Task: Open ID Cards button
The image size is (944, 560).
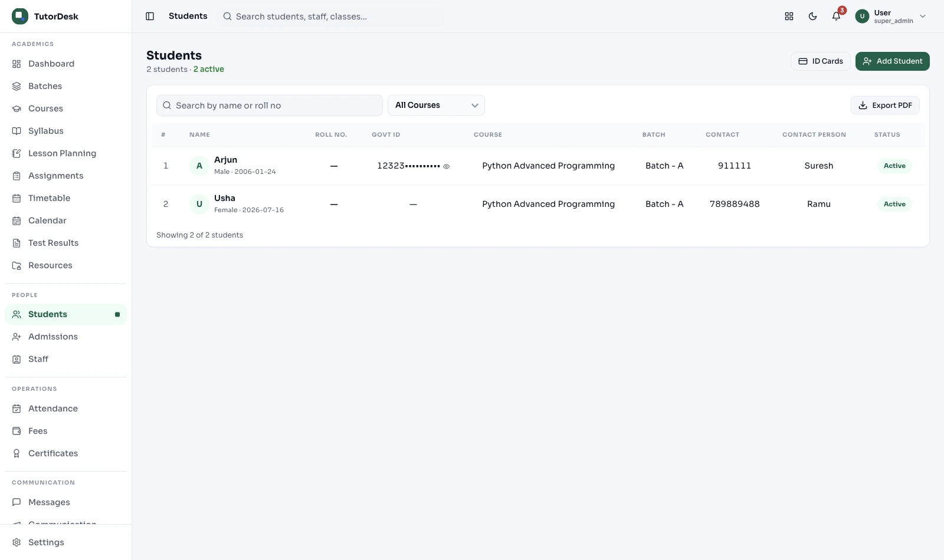Action: [x=820, y=61]
